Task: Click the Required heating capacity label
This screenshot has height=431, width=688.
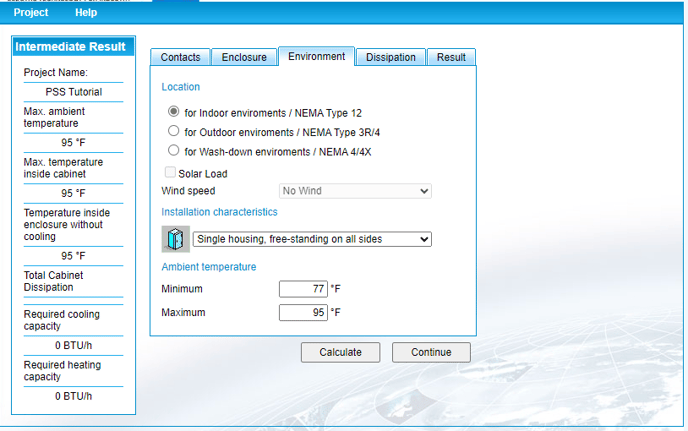Action: (x=62, y=370)
